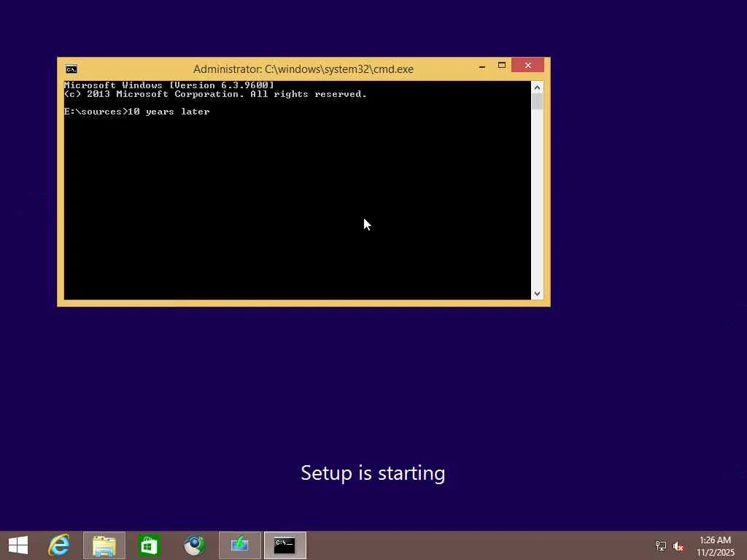Click the Administrator cmd.exe title bar text
Viewport: 747px width, 560px height.
coord(303,69)
